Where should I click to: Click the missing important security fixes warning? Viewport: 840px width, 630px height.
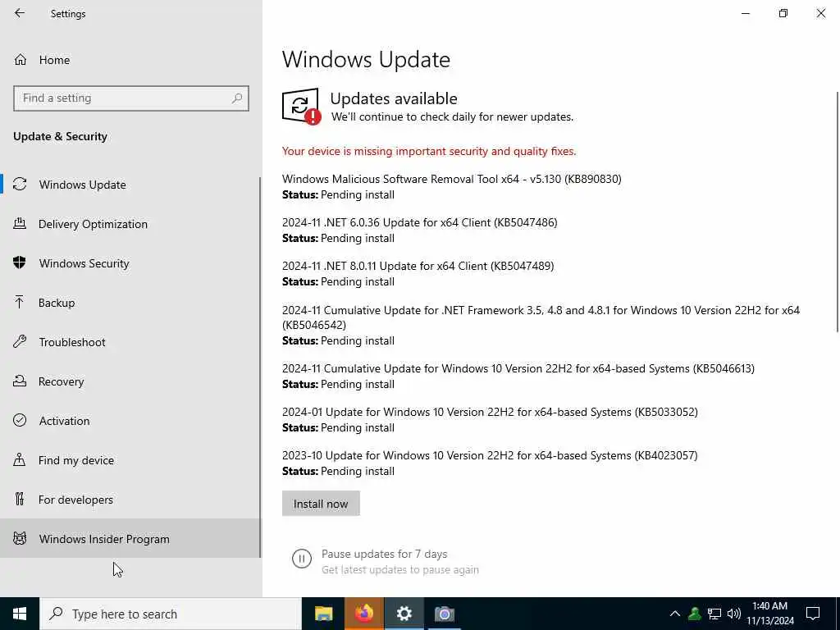coord(429,151)
